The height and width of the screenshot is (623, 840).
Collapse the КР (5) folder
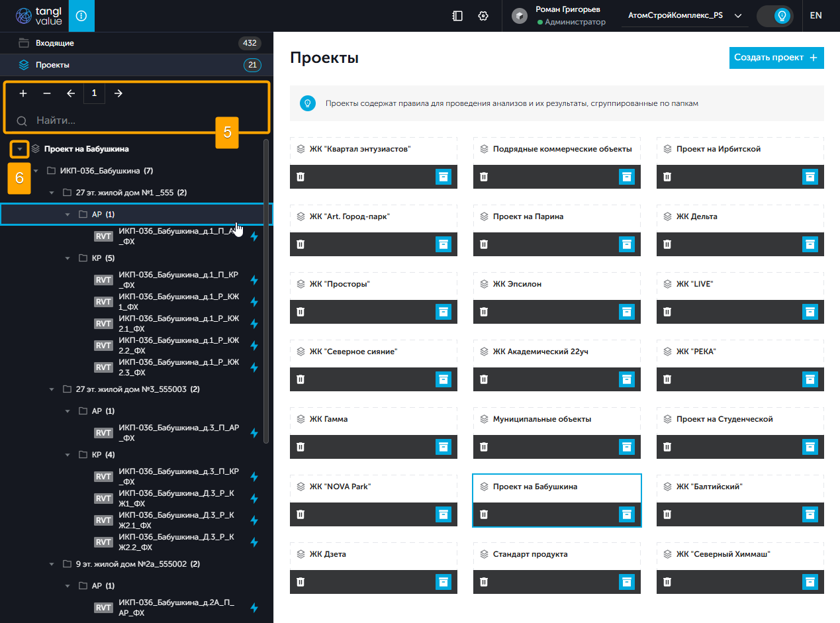pos(68,258)
